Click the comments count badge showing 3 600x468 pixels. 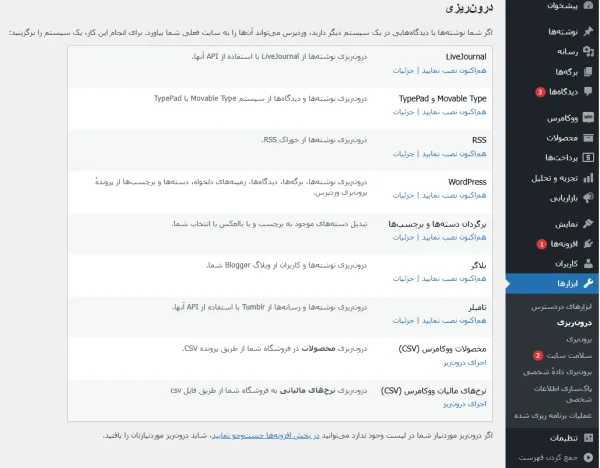point(540,92)
